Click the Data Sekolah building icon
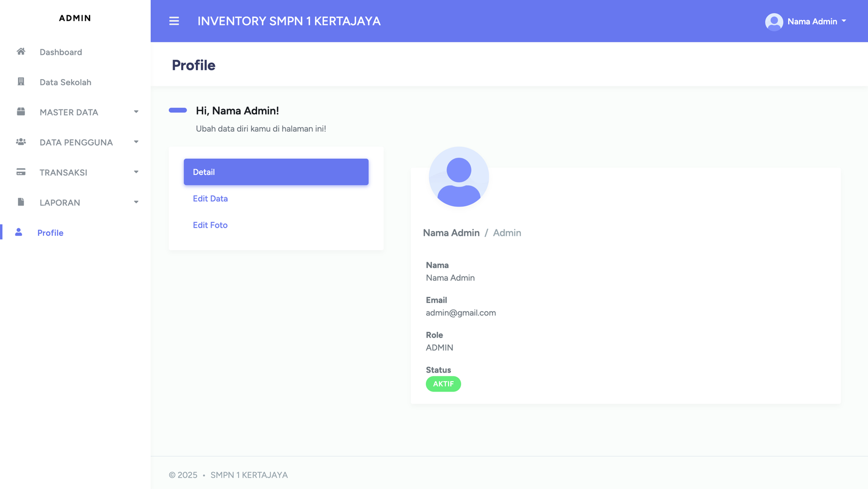Viewport: 868px width, 489px height. (x=21, y=82)
